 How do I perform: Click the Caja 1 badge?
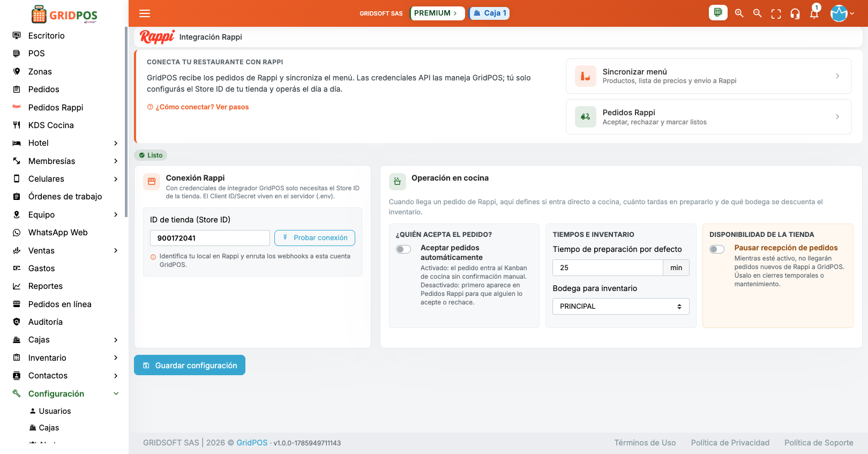point(489,13)
